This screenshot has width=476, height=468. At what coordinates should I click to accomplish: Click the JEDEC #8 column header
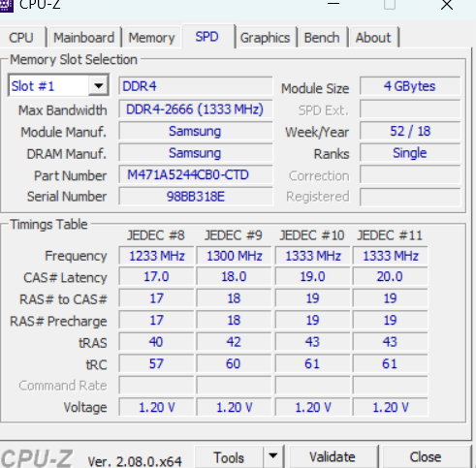156,235
